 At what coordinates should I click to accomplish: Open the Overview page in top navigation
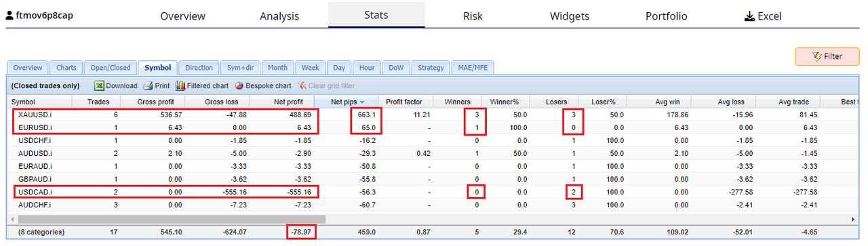click(x=182, y=16)
